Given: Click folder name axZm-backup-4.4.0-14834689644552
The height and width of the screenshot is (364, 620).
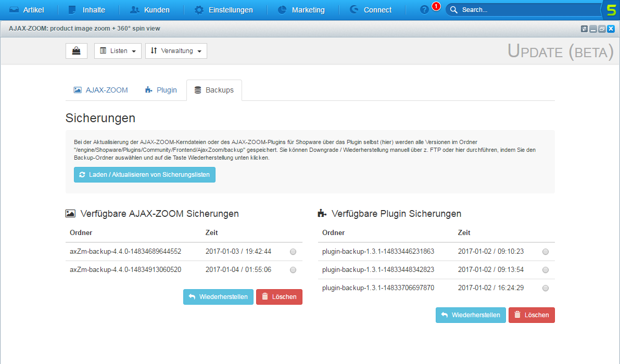Looking at the screenshot, I should point(125,252).
